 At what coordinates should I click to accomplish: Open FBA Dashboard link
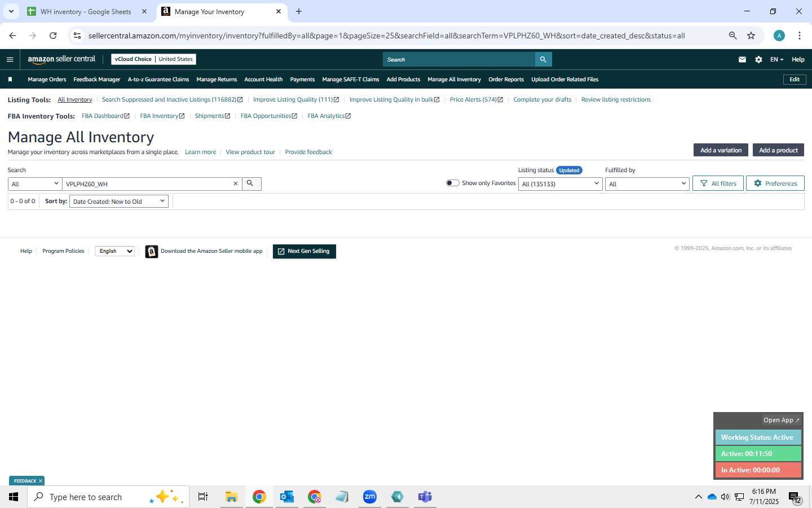[105, 116]
